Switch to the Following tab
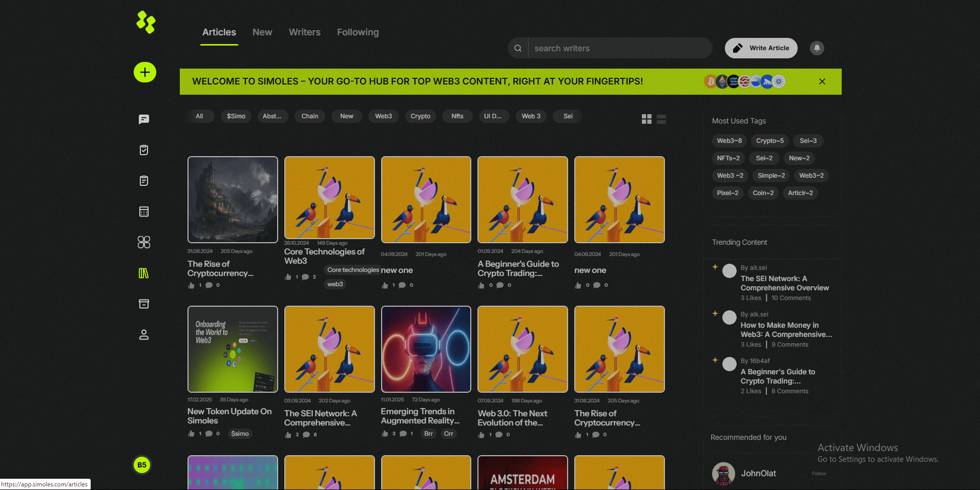Screen dimensions: 980x490 point(358,32)
